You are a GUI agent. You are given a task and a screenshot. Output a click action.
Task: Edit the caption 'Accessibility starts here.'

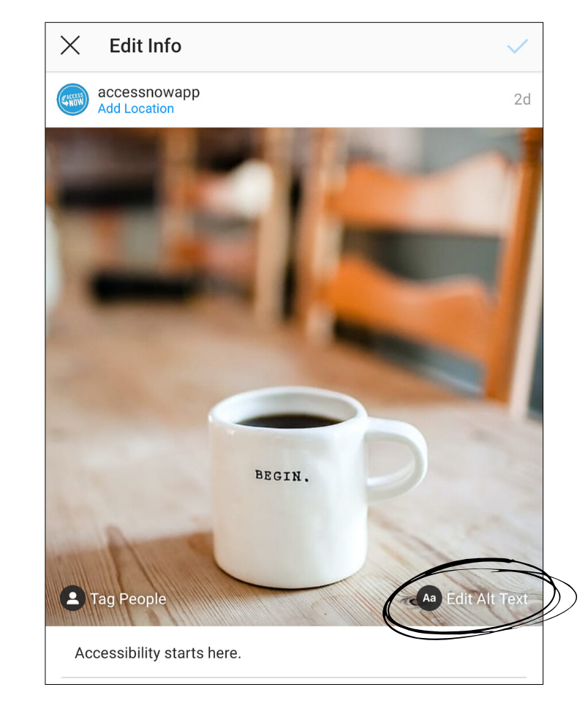[x=158, y=653]
